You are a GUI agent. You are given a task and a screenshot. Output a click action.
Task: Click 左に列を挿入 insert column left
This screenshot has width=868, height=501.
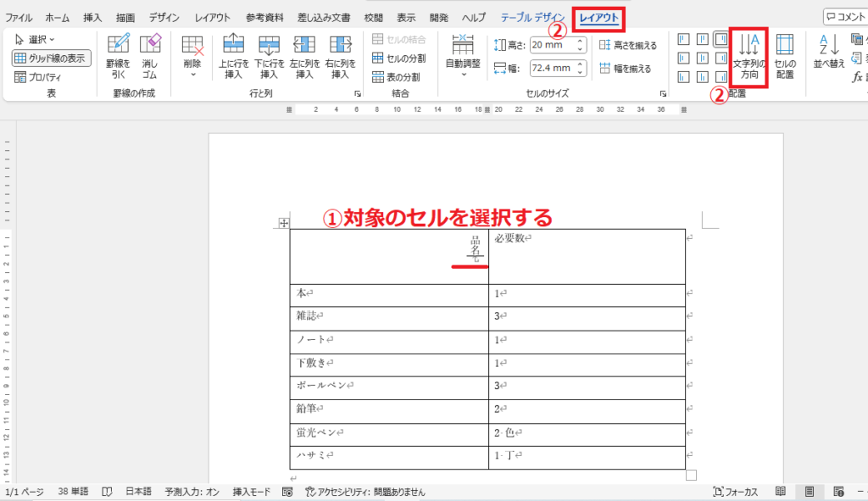(x=304, y=57)
